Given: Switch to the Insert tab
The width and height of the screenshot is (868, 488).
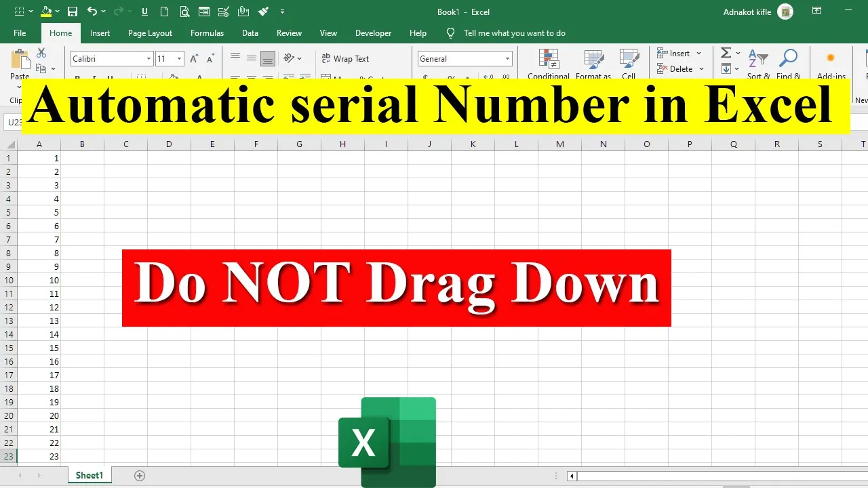Looking at the screenshot, I should [100, 33].
